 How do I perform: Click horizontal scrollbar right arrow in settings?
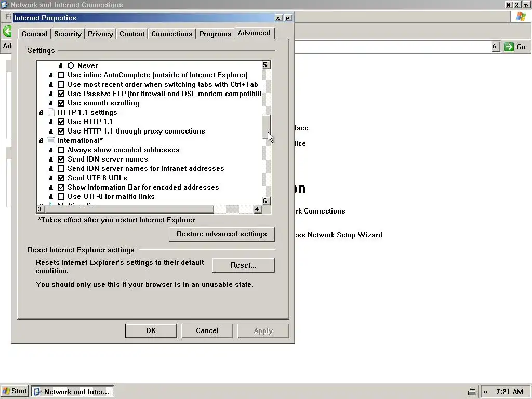coord(258,209)
